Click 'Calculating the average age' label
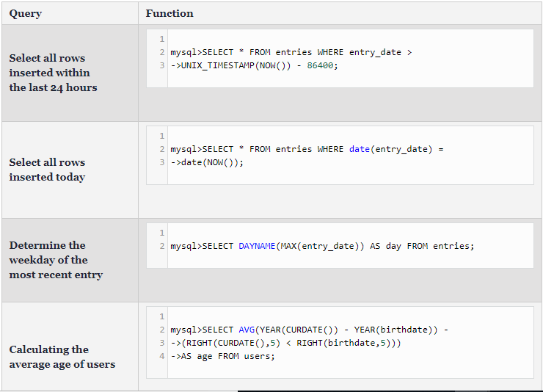The height and width of the screenshot is (392, 543). point(62,357)
